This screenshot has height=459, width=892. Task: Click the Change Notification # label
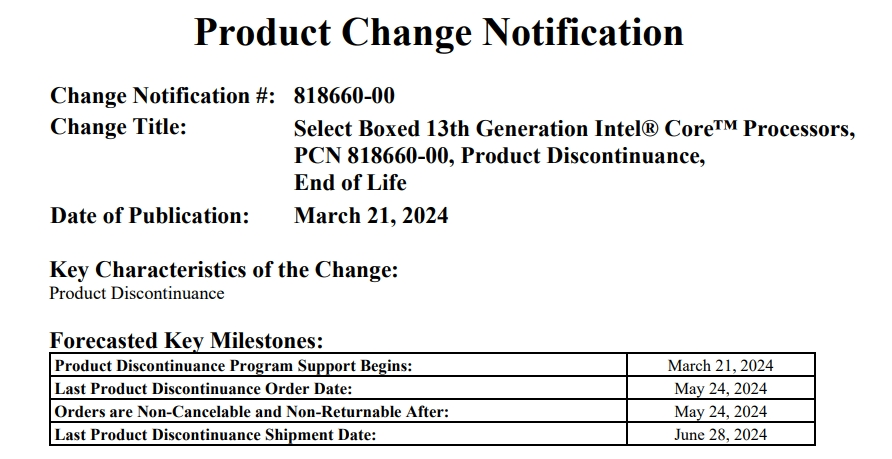tap(163, 96)
